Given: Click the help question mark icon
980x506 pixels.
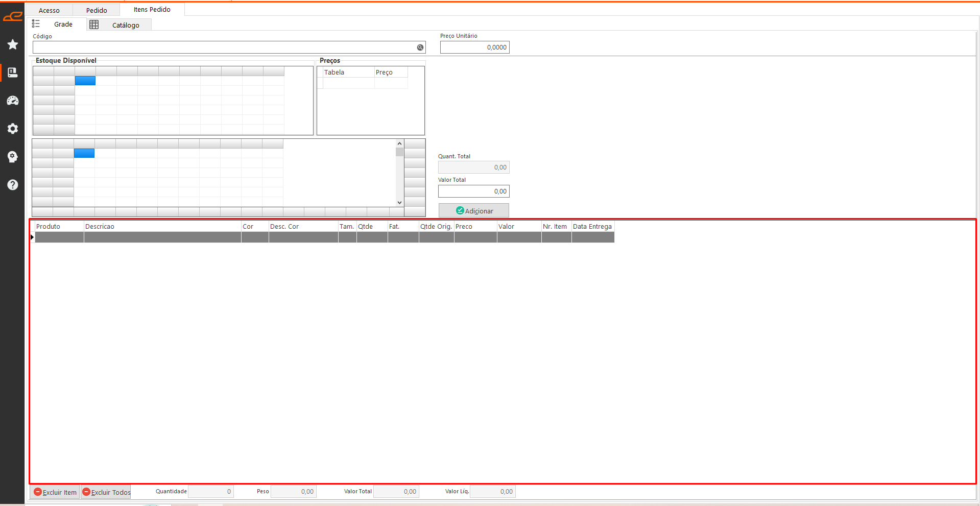Looking at the screenshot, I should (13, 185).
